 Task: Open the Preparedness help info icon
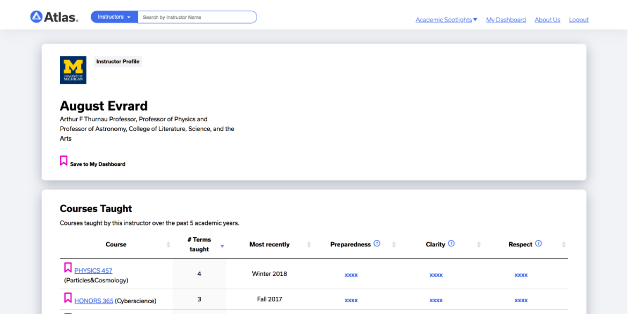(377, 243)
